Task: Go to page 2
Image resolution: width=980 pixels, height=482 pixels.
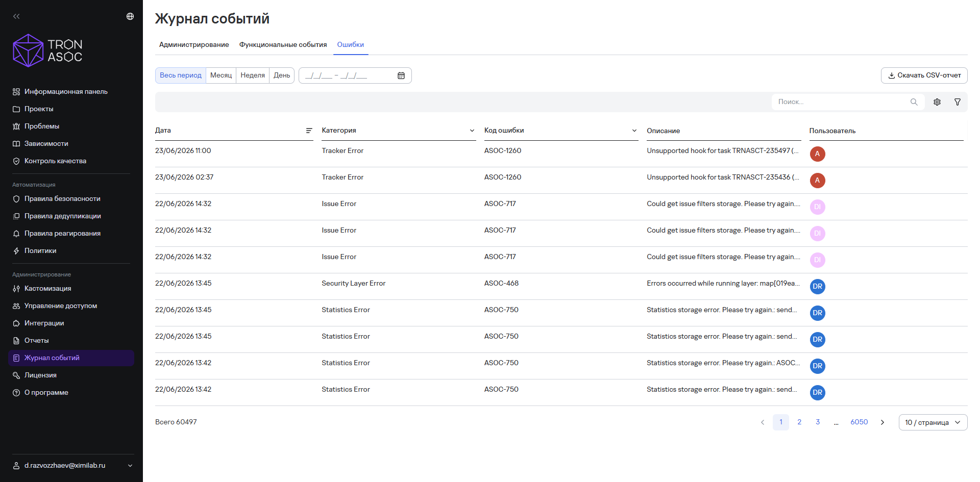Action: coord(799,422)
